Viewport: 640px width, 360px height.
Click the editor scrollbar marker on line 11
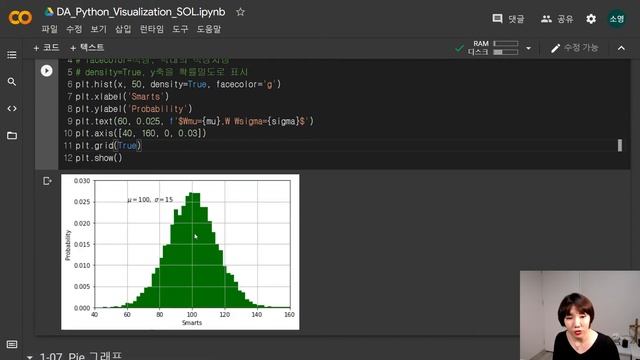pos(620,145)
